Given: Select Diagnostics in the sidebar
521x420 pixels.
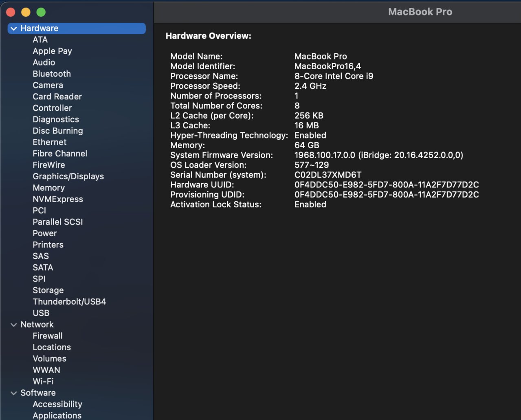Looking at the screenshot, I should pos(56,120).
